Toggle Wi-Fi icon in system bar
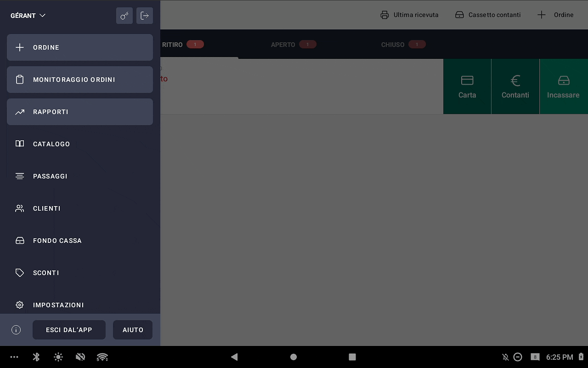This screenshot has width=588, height=368. pos(102,357)
